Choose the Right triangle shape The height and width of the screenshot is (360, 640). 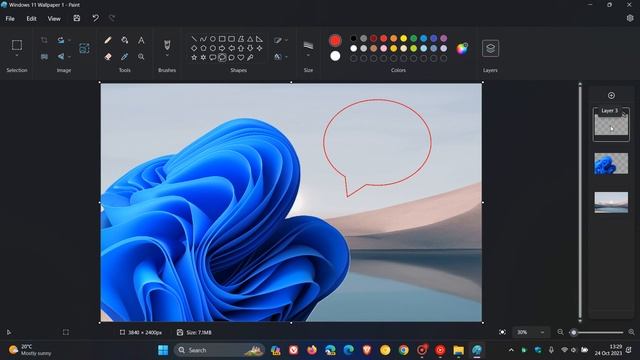pos(260,39)
